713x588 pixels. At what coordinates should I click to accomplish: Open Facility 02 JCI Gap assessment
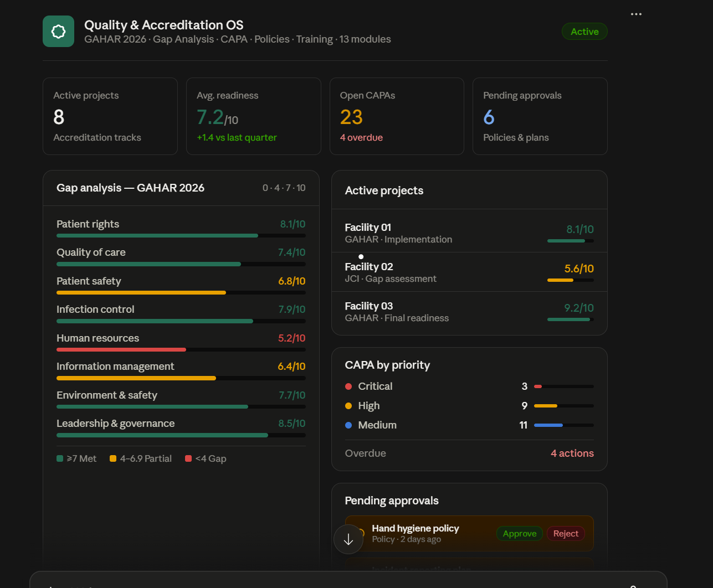(x=469, y=272)
